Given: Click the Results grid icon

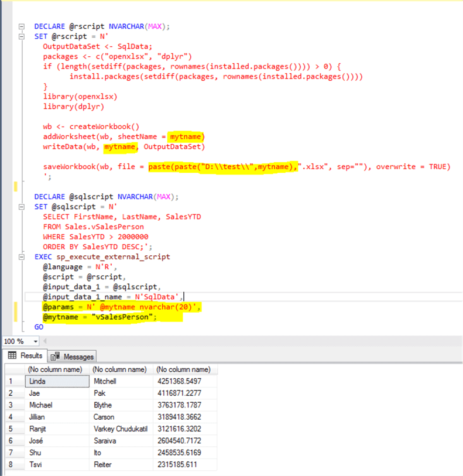Looking at the screenshot, I should 12,355.
